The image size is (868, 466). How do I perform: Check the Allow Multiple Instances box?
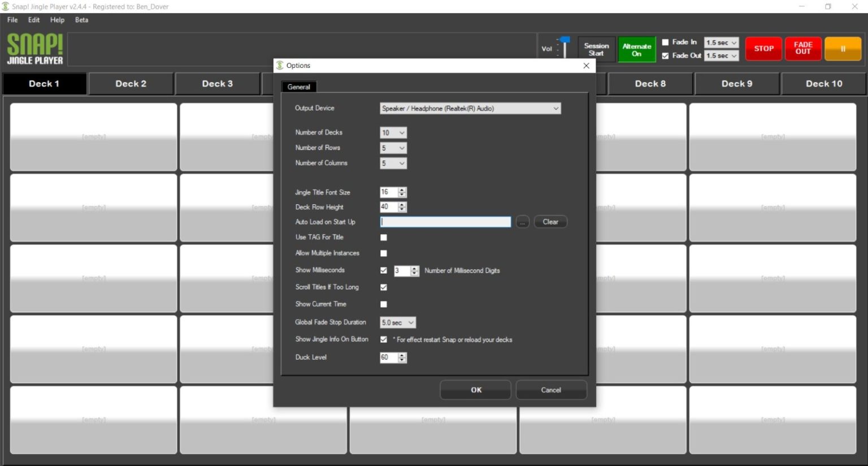384,253
